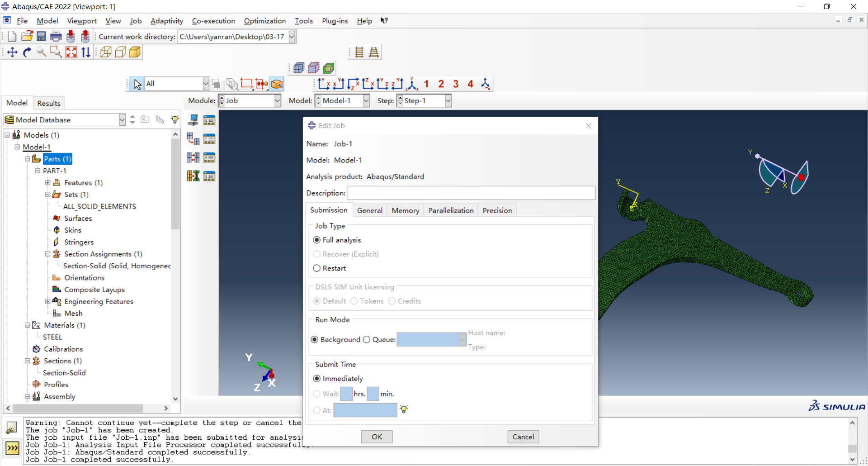Click the Auto-fit view icon
The height and width of the screenshot is (466, 868).
click(x=71, y=52)
